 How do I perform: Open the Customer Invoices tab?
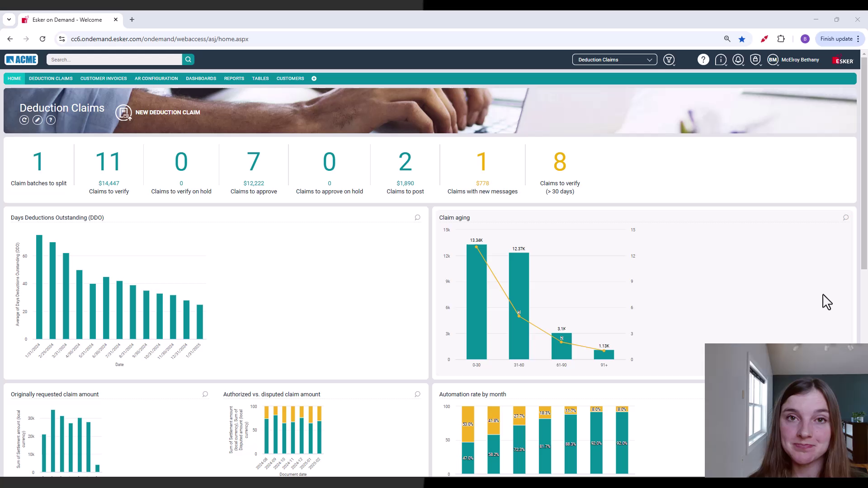pyautogui.click(x=104, y=79)
